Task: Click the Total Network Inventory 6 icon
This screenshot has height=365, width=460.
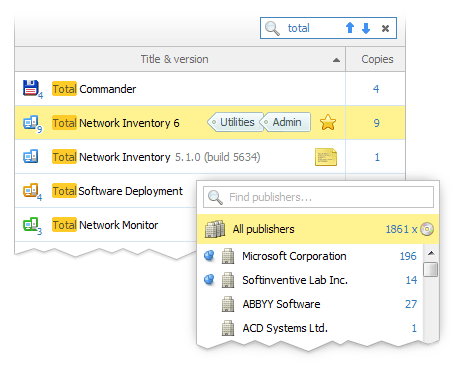Action: pyautogui.click(x=31, y=123)
